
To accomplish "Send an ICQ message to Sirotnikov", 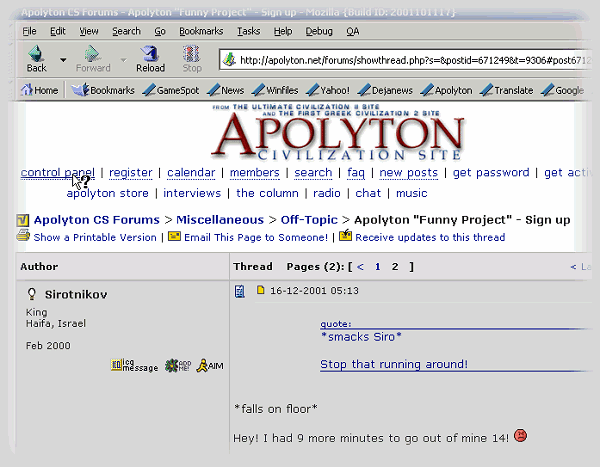I will point(134,366).
